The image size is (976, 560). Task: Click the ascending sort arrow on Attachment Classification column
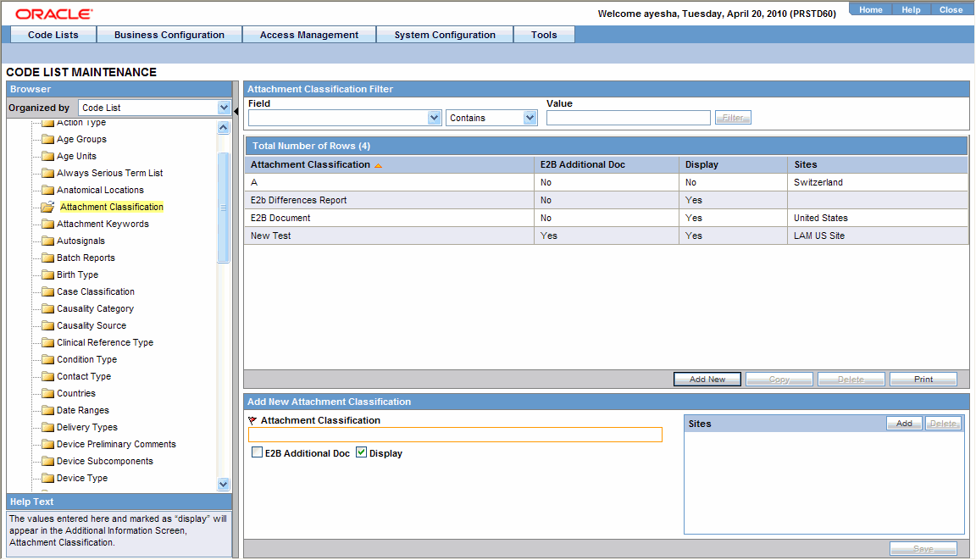tap(378, 165)
